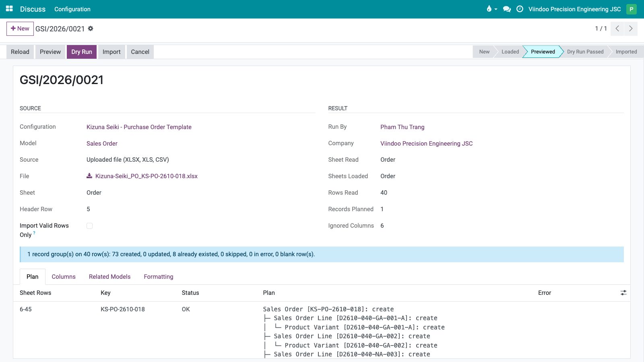Select the Dry Run Passed status stage
This screenshot has width=644, height=362.
[x=585, y=52]
